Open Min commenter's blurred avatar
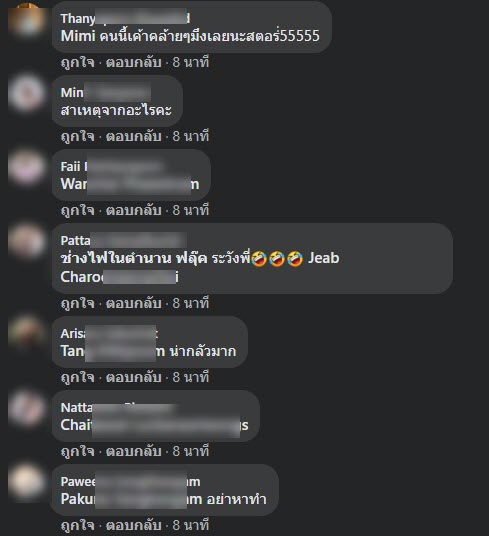This screenshot has width=489, height=536. 26,94
